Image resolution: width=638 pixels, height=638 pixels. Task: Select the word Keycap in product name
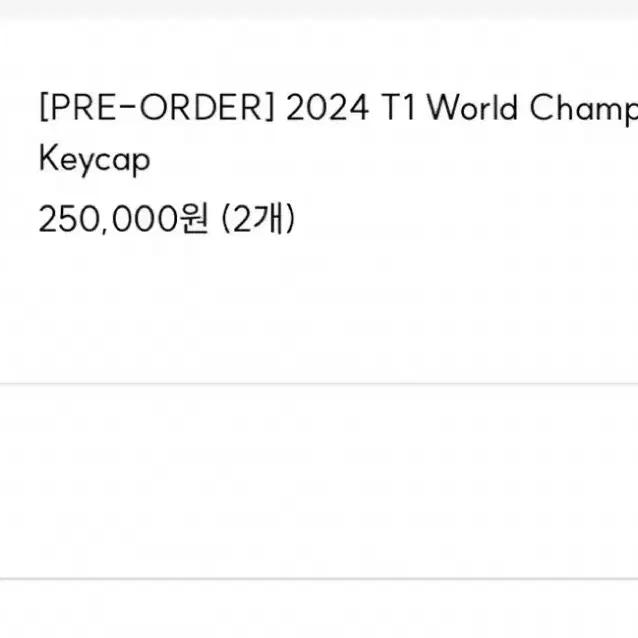pyautogui.click(x=94, y=160)
